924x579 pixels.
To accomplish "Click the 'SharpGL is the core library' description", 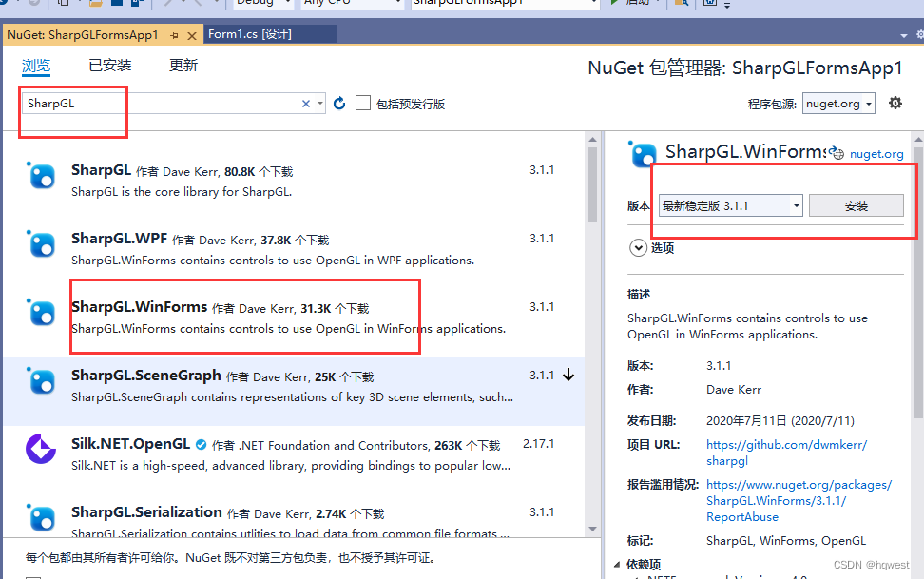I will click(x=182, y=192).
